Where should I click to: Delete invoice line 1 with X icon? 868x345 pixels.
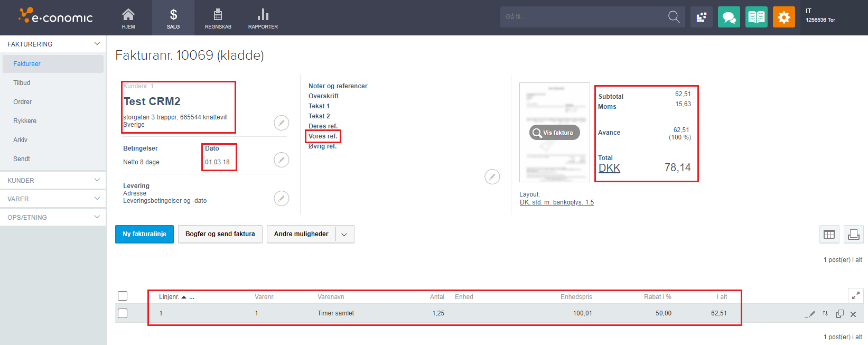point(853,314)
